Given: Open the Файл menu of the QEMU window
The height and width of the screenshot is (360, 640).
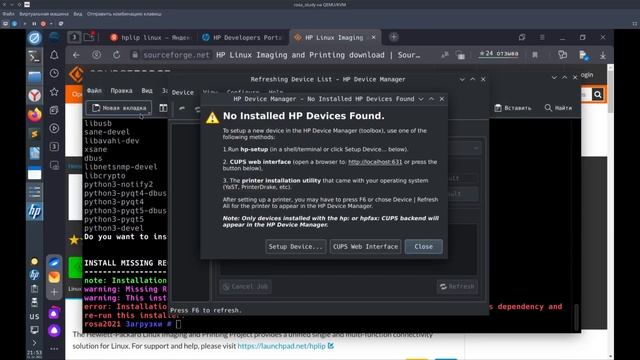Looking at the screenshot, I should [8, 14].
